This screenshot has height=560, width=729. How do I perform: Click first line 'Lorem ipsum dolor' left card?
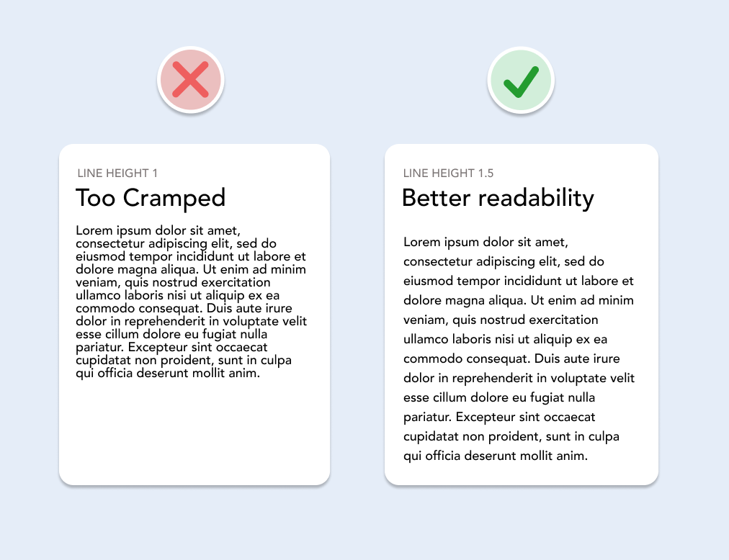[158, 230]
